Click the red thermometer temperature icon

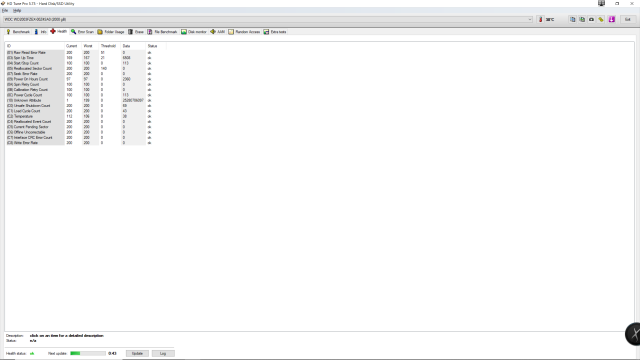540,19
